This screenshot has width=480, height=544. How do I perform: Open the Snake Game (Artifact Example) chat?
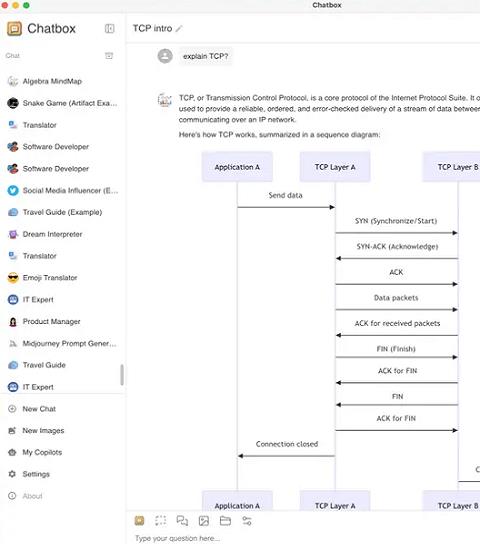62,103
